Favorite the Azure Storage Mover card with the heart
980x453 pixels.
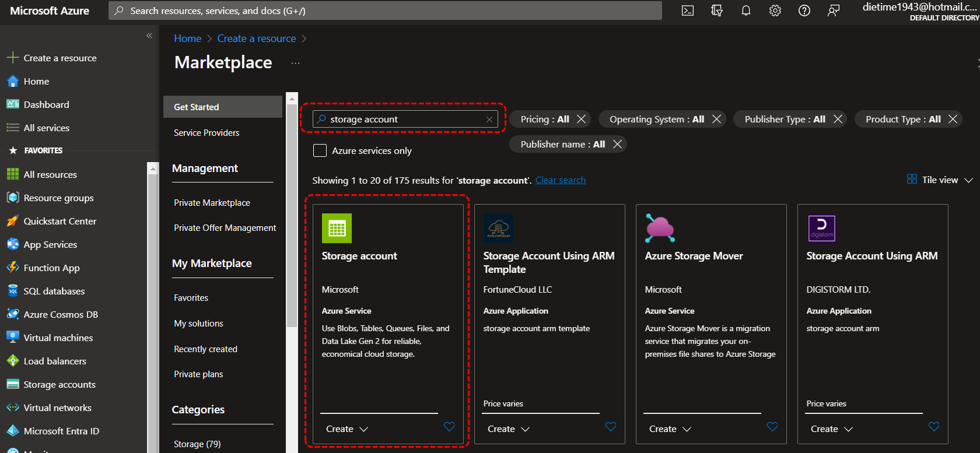click(x=772, y=427)
